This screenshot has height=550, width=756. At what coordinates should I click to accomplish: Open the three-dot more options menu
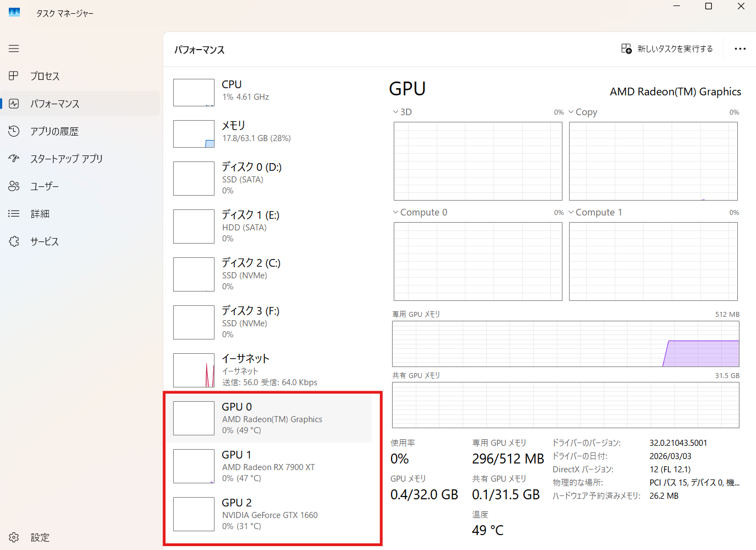740,49
